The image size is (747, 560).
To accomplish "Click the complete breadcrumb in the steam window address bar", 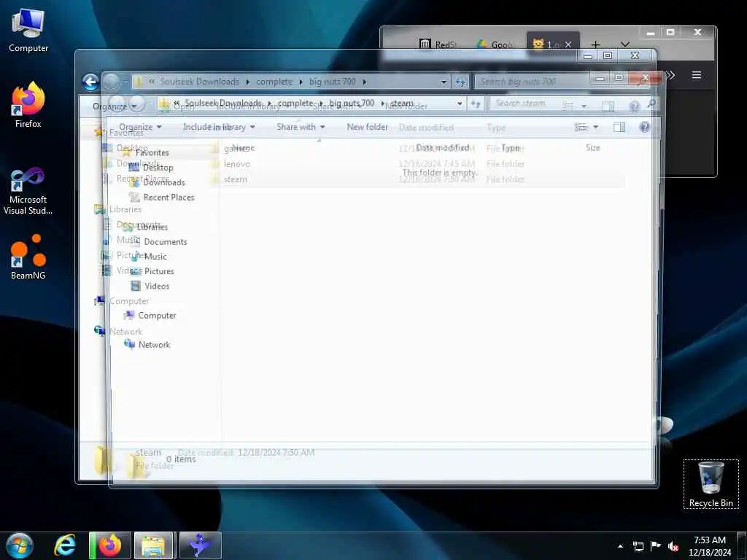I will coord(295,103).
